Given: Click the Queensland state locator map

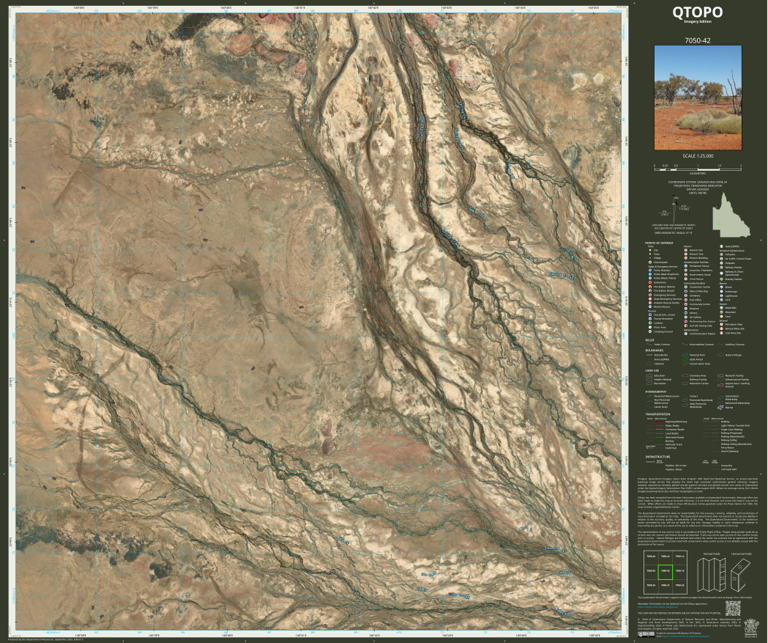Looking at the screenshot, I should [x=731, y=215].
